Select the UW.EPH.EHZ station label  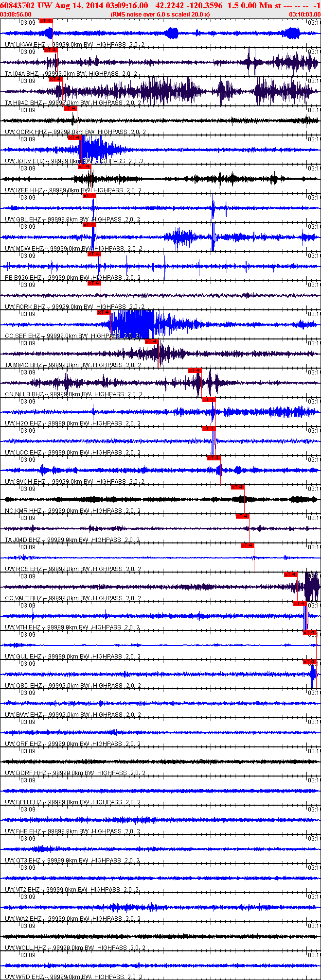pyautogui.click(x=23, y=802)
